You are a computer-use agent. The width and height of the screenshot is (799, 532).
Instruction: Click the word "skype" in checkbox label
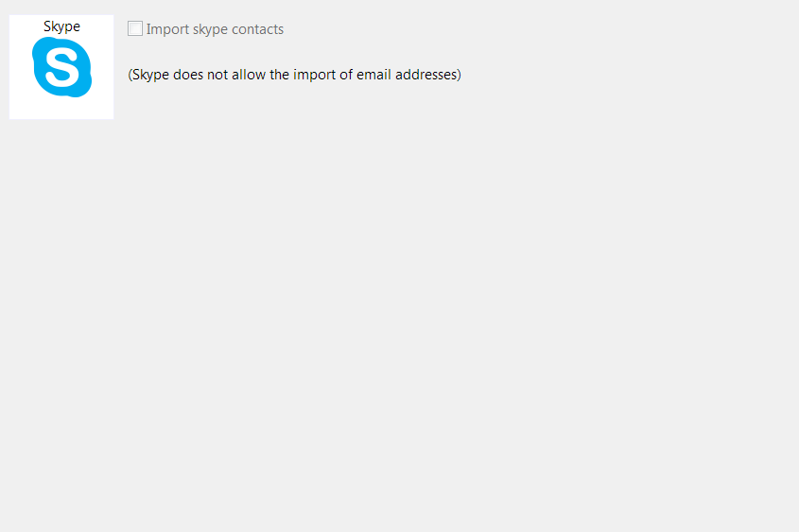pos(211,29)
